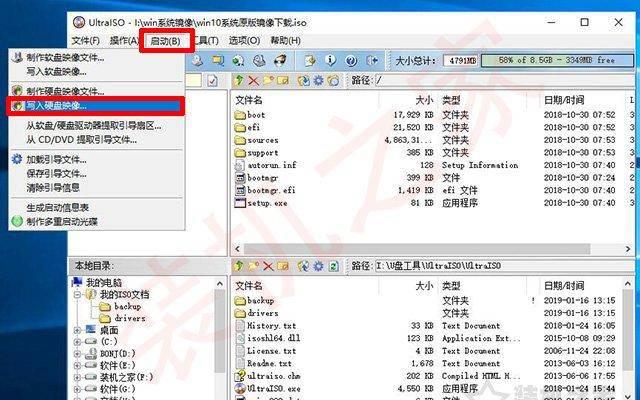The height and width of the screenshot is (400, 640).
Task: Click the refresh icon in the local pane toolbar
Action: [x=333, y=266]
